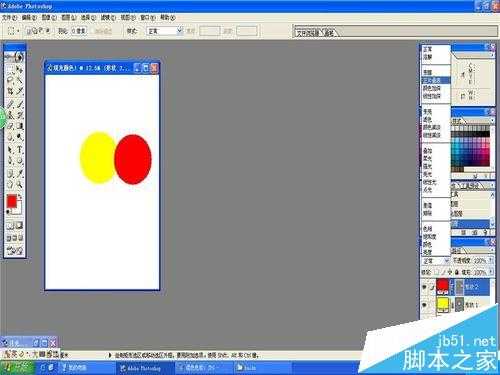Select the Brush tool
This screenshot has height=375, width=500.
point(20,104)
